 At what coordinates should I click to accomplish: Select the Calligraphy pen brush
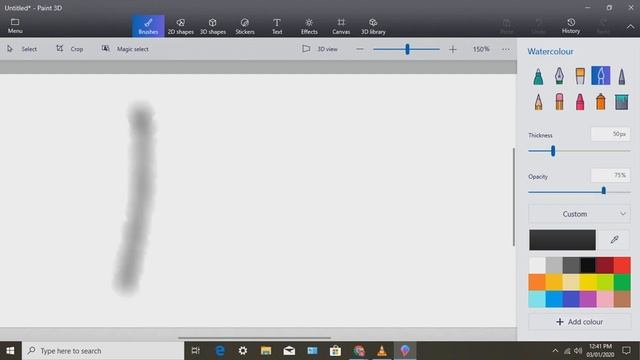[559, 76]
